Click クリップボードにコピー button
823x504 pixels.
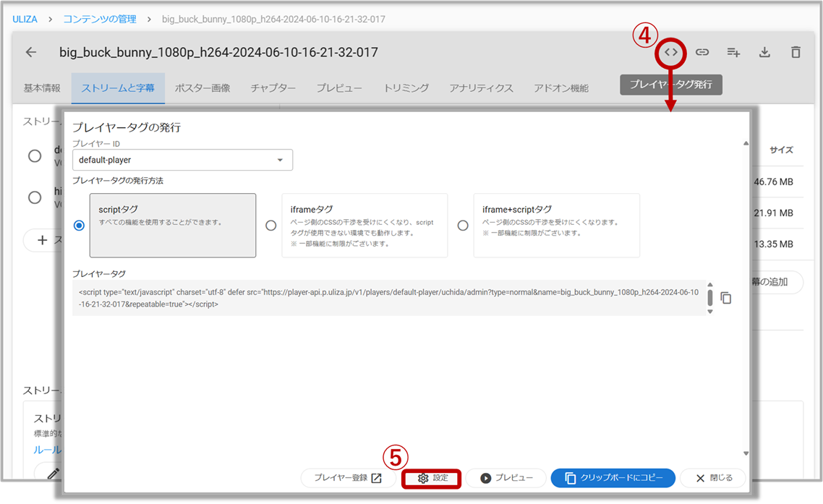click(613, 478)
